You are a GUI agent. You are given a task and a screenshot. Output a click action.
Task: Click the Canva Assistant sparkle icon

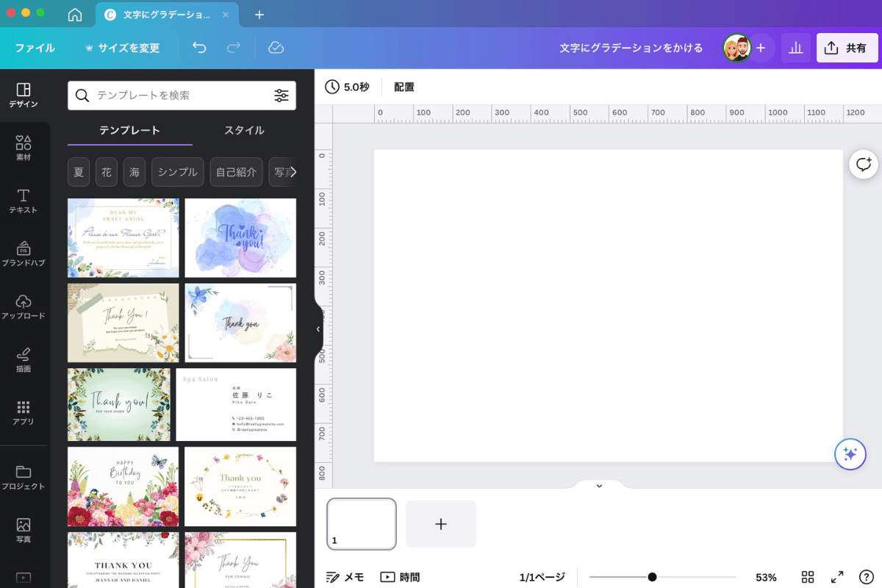point(850,454)
